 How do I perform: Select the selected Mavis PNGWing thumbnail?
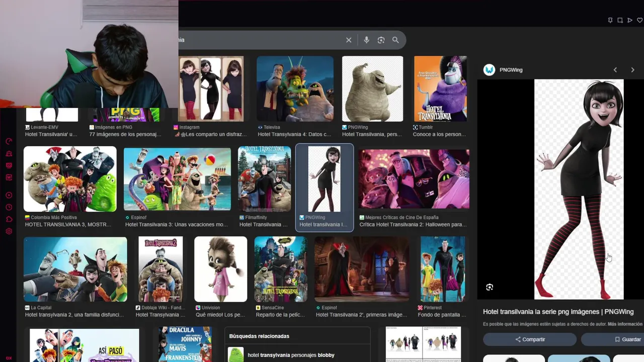point(325,179)
